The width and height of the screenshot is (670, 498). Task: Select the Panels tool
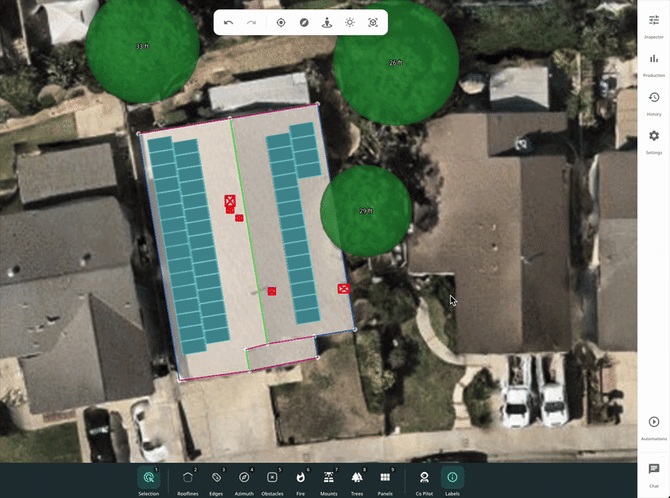click(385, 481)
